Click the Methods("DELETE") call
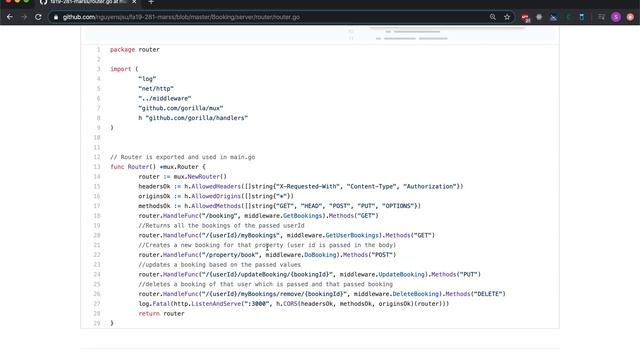The width and height of the screenshot is (640, 360). point(476,294)
